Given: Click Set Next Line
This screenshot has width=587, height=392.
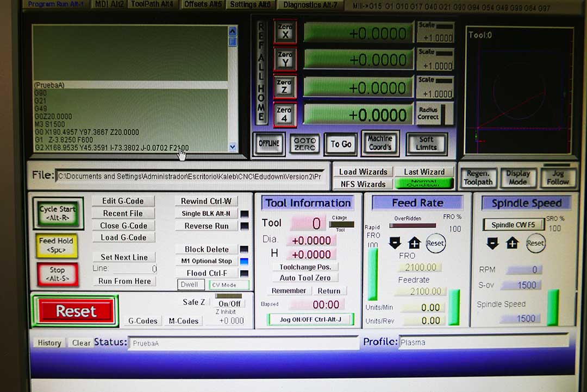Looking at the screenshot, I should click(x=124, y=257).
